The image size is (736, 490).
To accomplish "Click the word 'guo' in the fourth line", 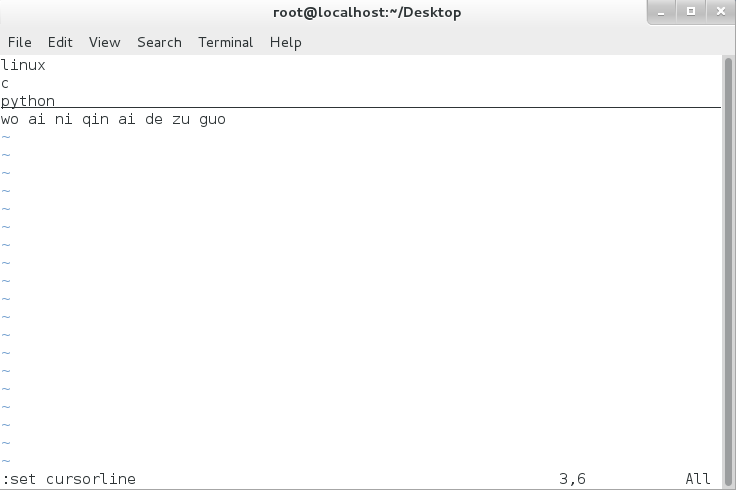I will click(x=212, y=119).
